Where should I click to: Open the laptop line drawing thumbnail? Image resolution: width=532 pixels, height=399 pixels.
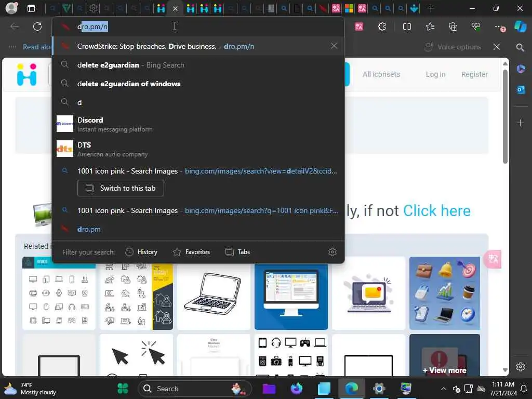[x=214, y=293]
